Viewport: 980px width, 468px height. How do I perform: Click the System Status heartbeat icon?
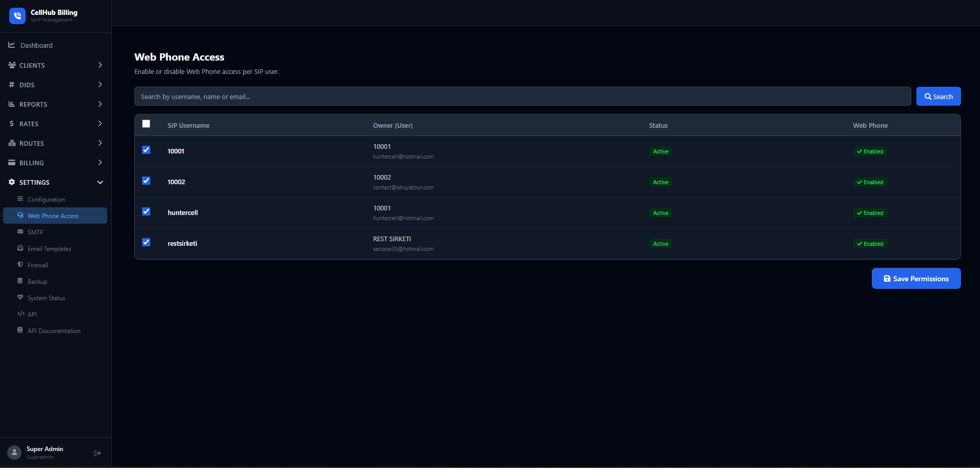point(21,298)
